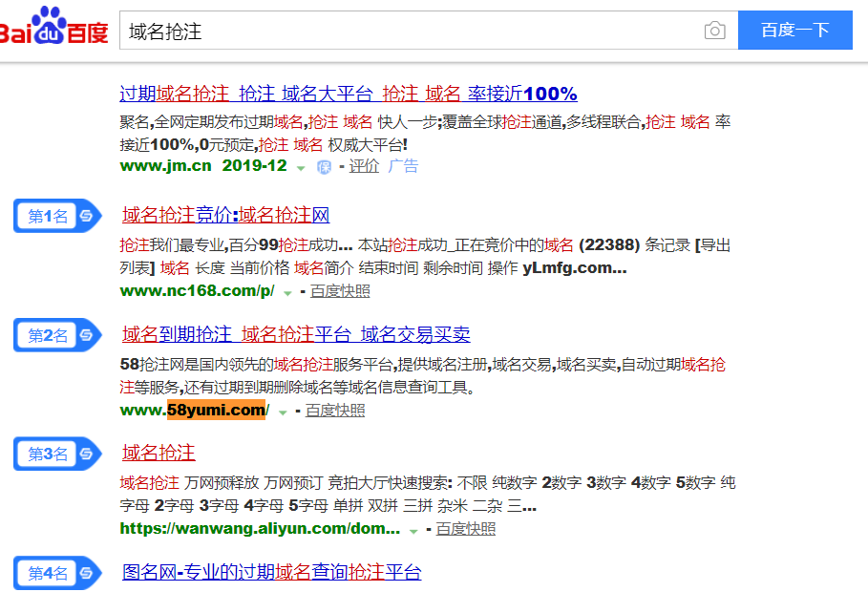Click snippet text starting 58抢注网是国内领先的
868x592 pixels.
click(422, 375)
